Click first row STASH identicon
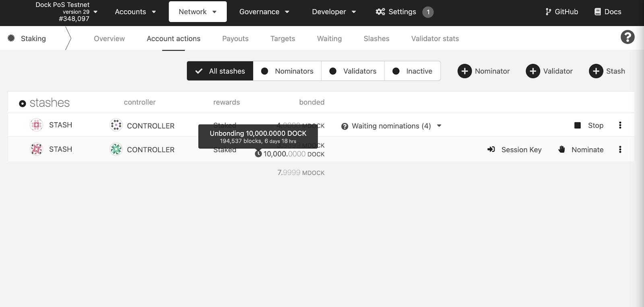Viewport: 644px width, 307px height. 36,125
